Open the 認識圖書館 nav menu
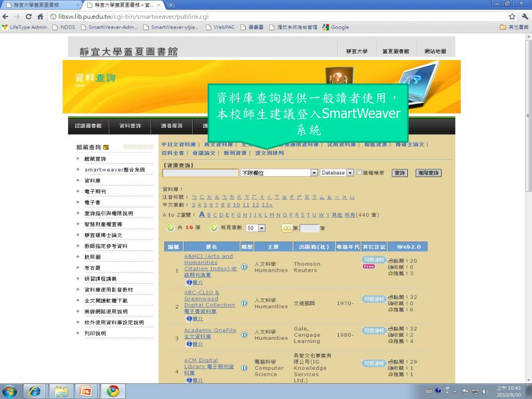The image size is (532, 399). pos(88,126)
